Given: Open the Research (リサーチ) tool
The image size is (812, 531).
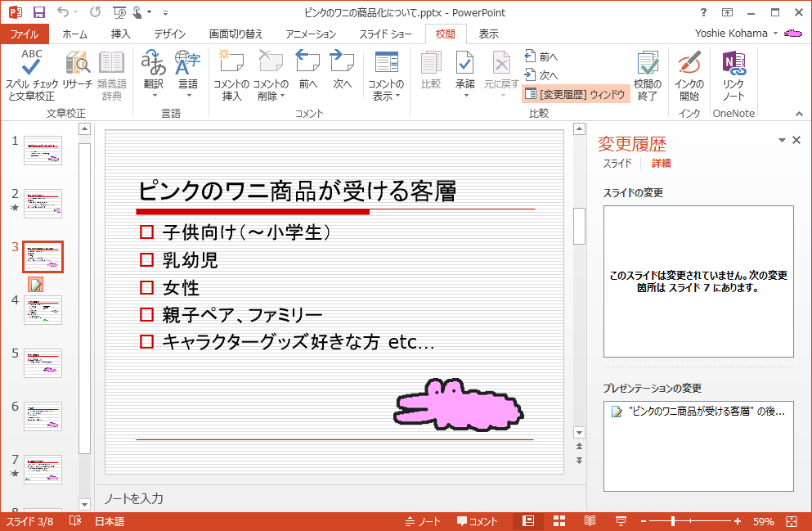Looking at the screenshot, I should click(78, 64).
